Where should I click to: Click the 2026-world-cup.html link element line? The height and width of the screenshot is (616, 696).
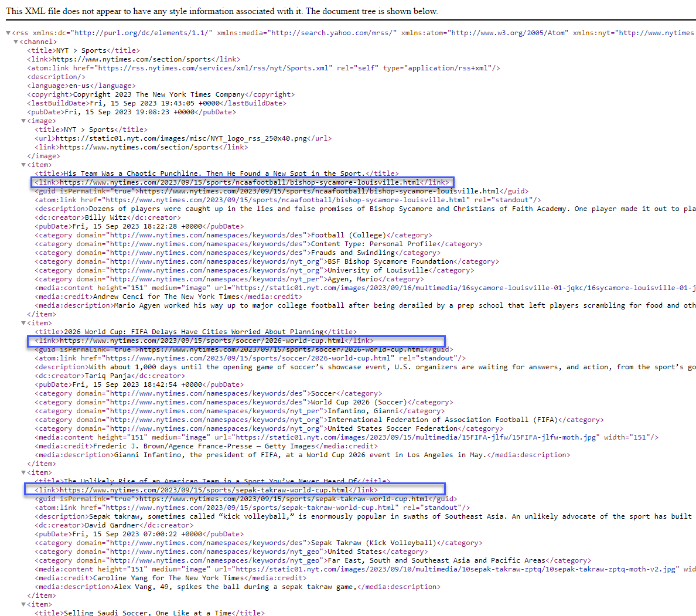[x=204, y=341]
